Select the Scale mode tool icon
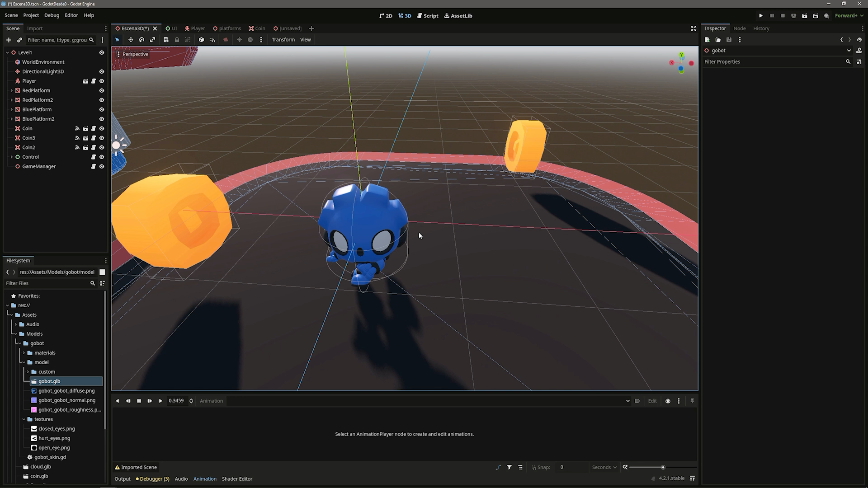 (x=153, y=40)
